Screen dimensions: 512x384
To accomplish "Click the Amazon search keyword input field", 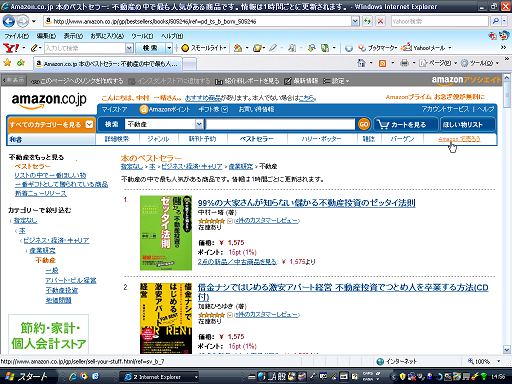I will click(281, 124).
